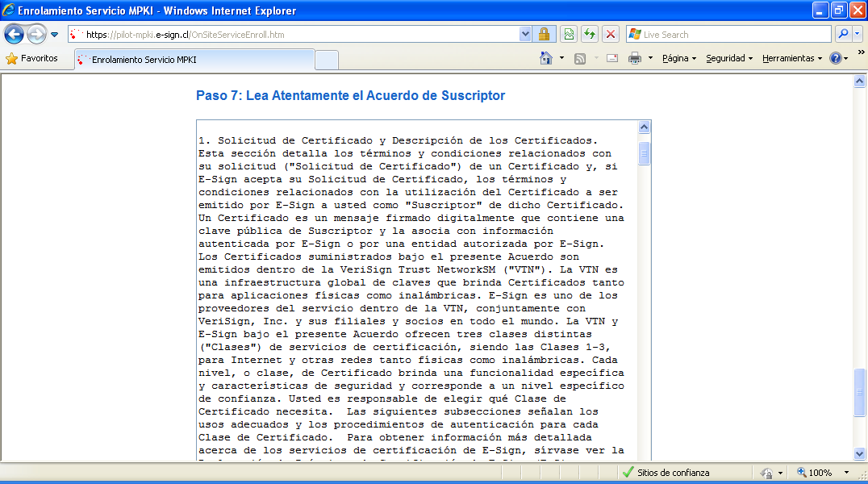
Task: Click the Print icon in command bar
Action: pyautogui.click(x=635, y=58)
